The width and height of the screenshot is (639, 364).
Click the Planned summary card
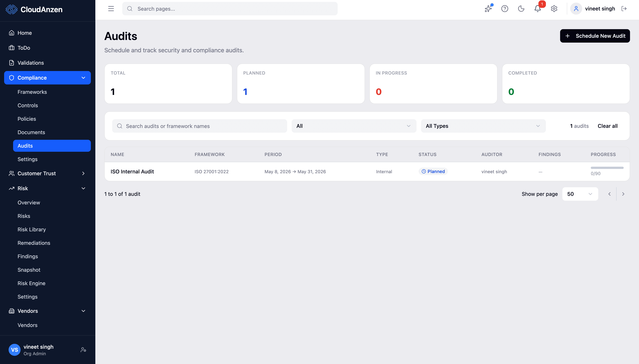coord(301,84)
